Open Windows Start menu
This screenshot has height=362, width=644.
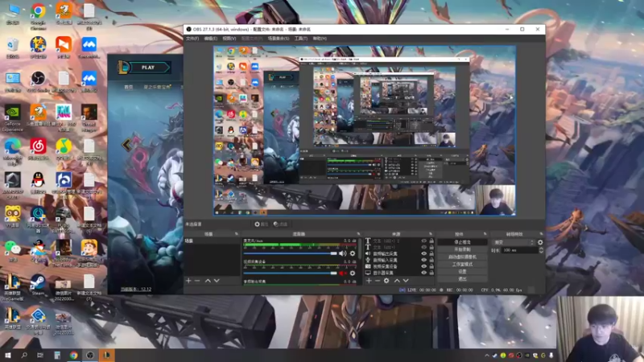point(8,356)
